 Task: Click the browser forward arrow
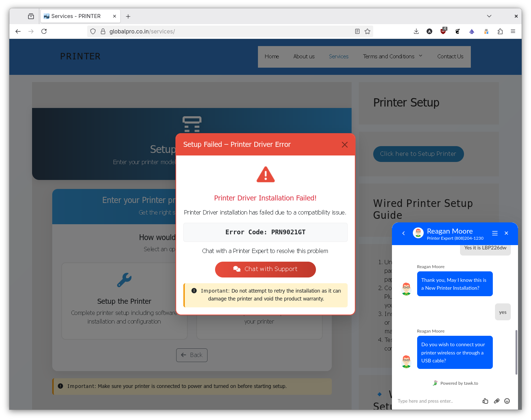31,31
